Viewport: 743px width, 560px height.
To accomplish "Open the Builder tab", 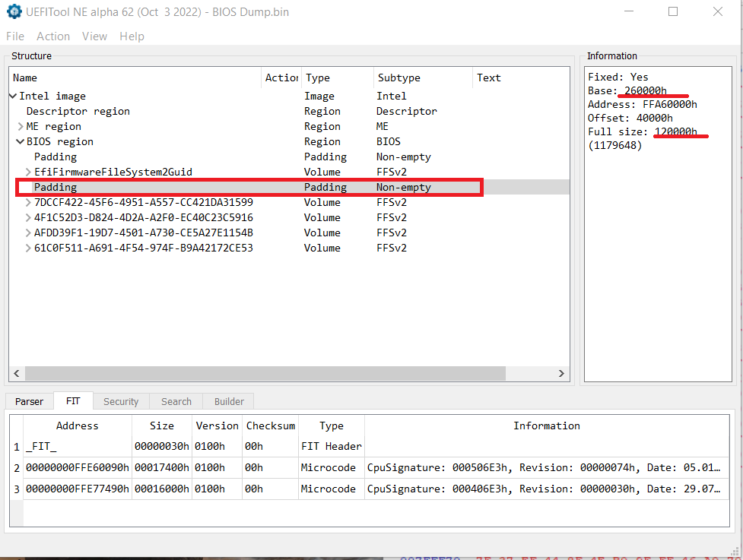I will coord(229,402).
